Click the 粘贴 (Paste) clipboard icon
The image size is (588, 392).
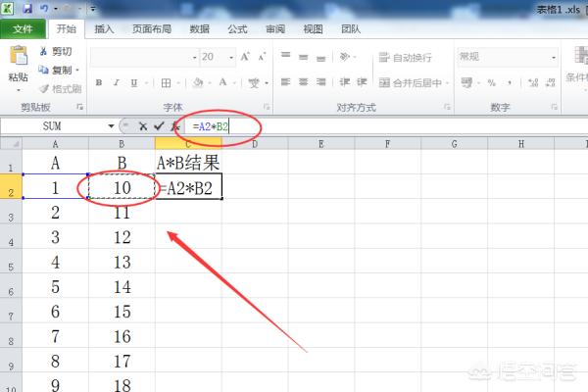[x=19, y=56]
